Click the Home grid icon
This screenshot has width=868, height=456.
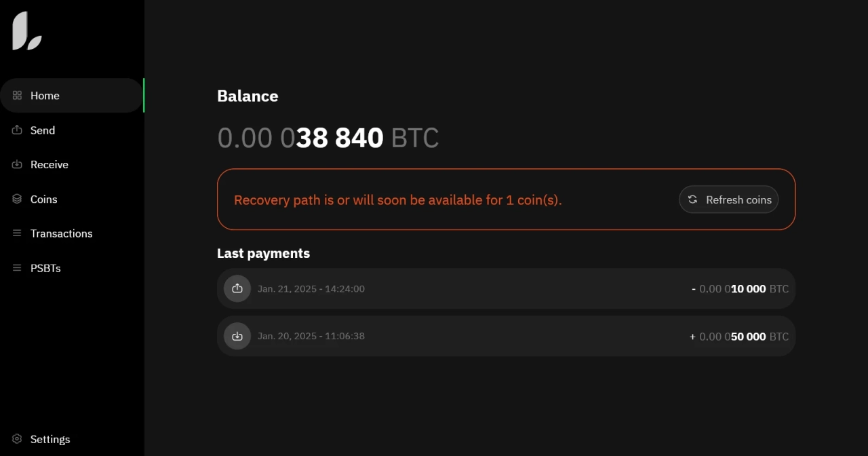pos(18,96)
